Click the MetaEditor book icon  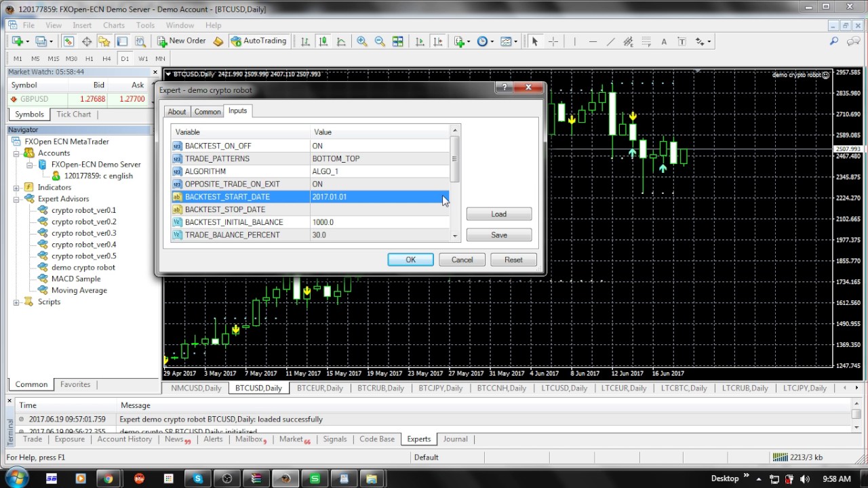pos(218,41)
